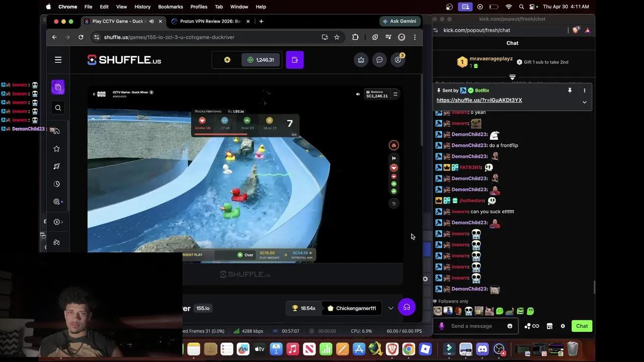
Task: Click the red alarm icon in game
Action: point(394,145)
